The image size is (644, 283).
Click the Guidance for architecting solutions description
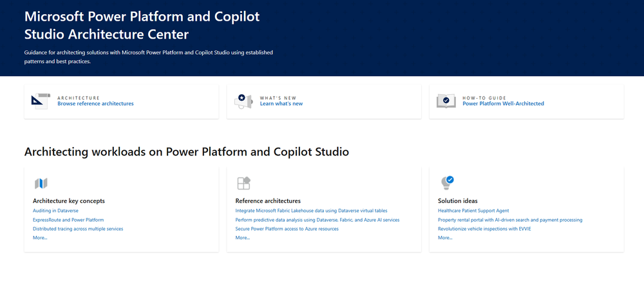point(149,57)
